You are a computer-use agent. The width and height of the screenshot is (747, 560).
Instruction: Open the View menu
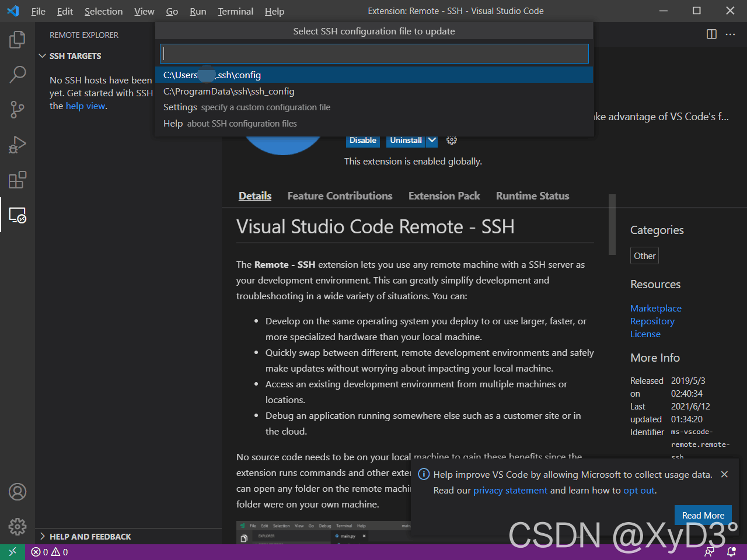tap(144, 11)
